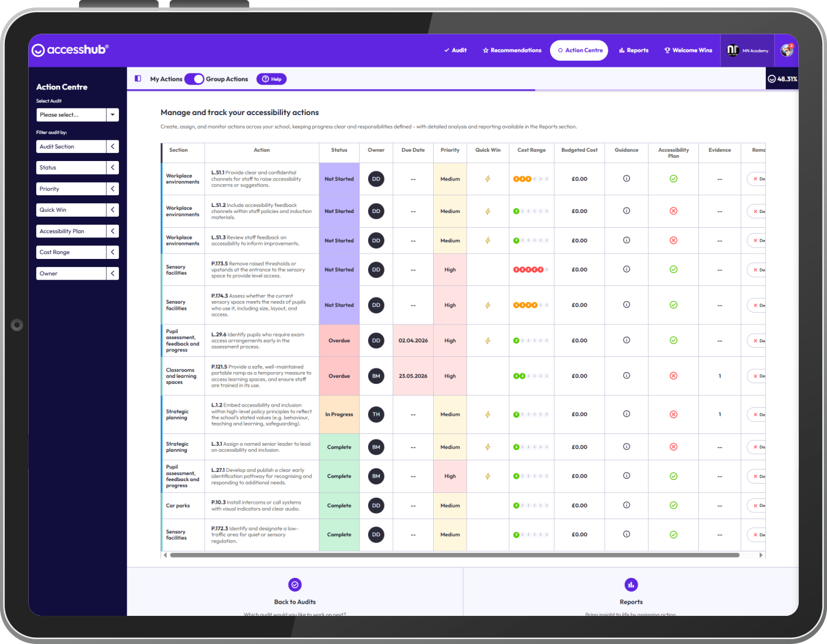Image resolution: width=827 pixels, height=644 pixels.
Task: Expand the Quick Win filter
Action: pyautogui.click(x=77, y=210)
